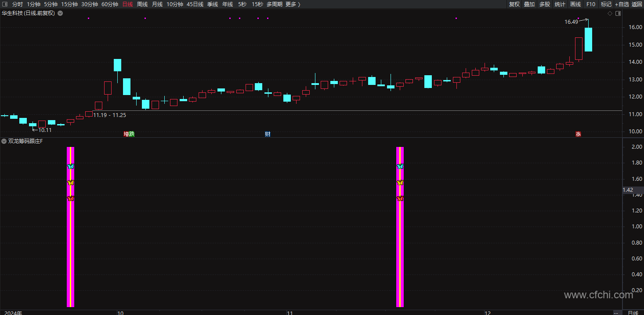Click the green 跌 event marker
Image resolution: width=644 pixels, height=315 pixels.
[131, 134]
